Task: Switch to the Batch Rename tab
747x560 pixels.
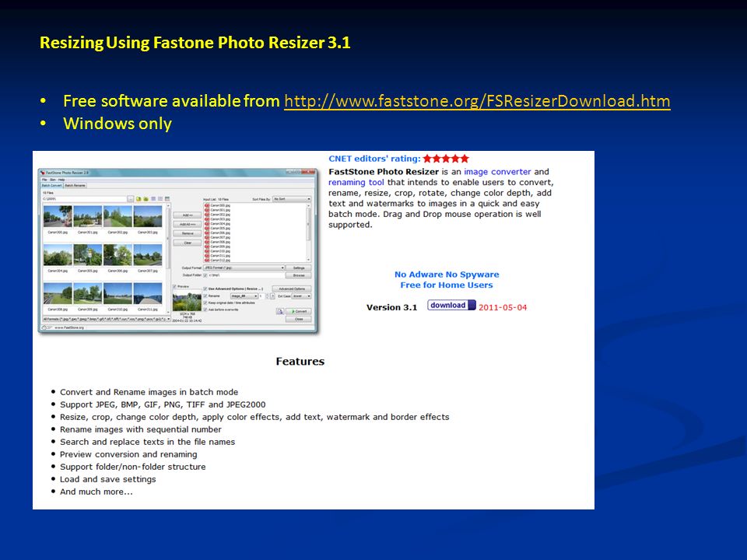Action: [x=75, y=185]
